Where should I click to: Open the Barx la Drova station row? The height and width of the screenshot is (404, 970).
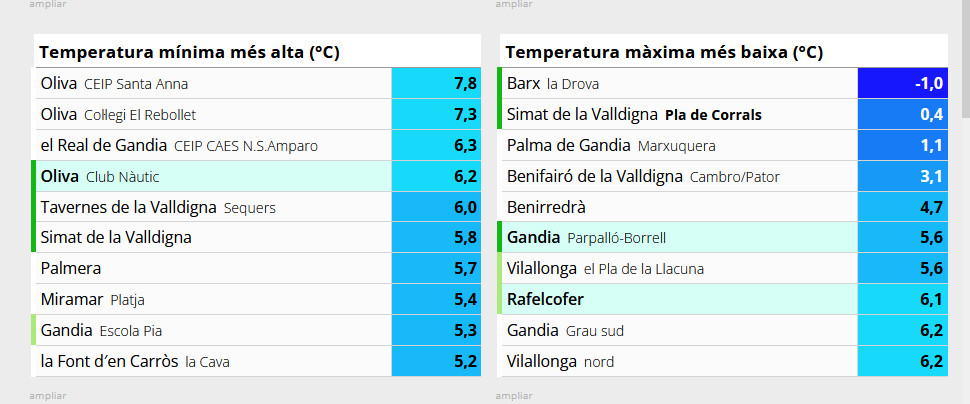pyautogui.click(x=723, y=84)
